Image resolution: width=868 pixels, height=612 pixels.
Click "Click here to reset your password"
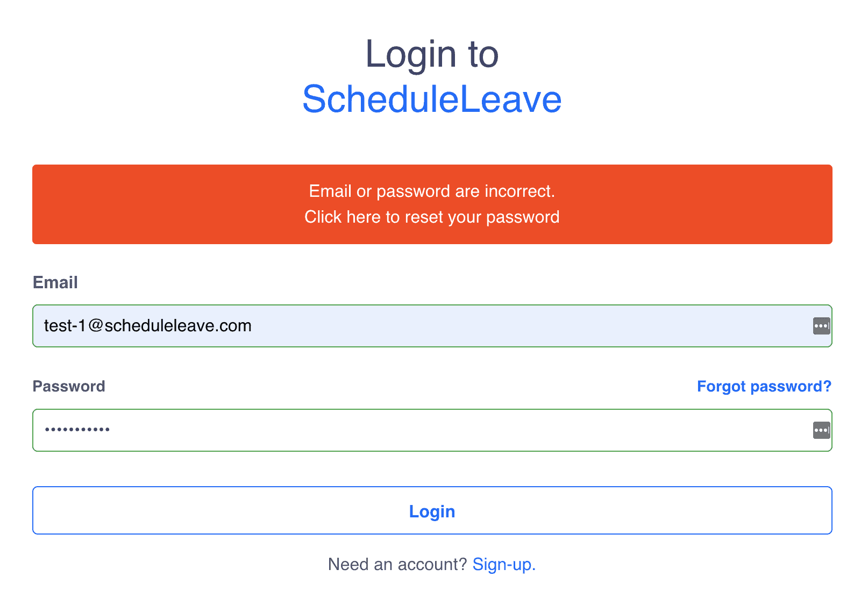[x=432, y=217]
